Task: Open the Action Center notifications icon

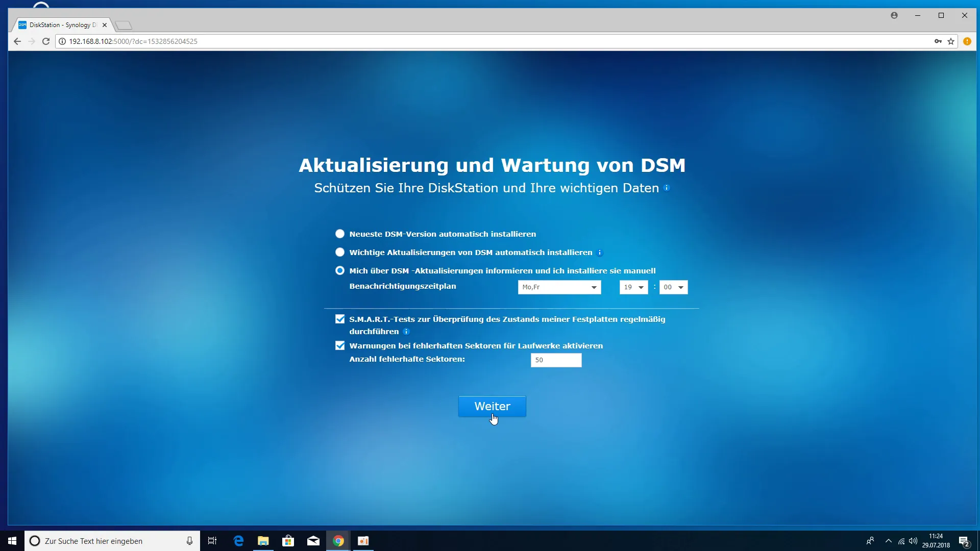Action: point(964,541)
